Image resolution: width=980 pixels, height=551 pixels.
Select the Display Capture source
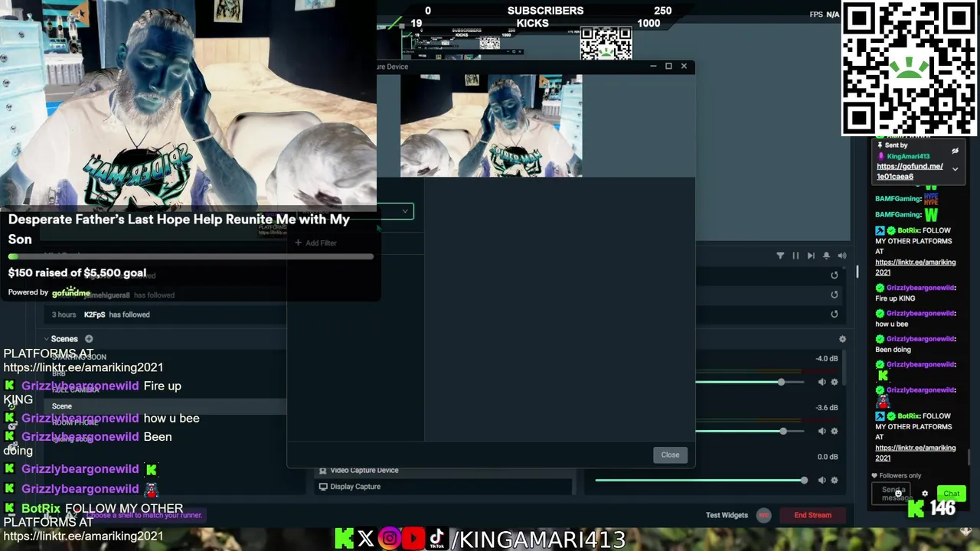click(444, 487)
